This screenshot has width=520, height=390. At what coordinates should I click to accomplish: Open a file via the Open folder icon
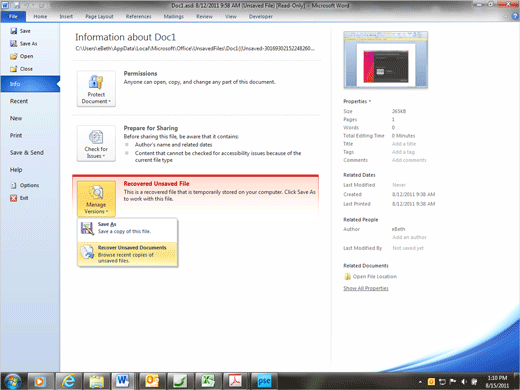click(14, 56)
